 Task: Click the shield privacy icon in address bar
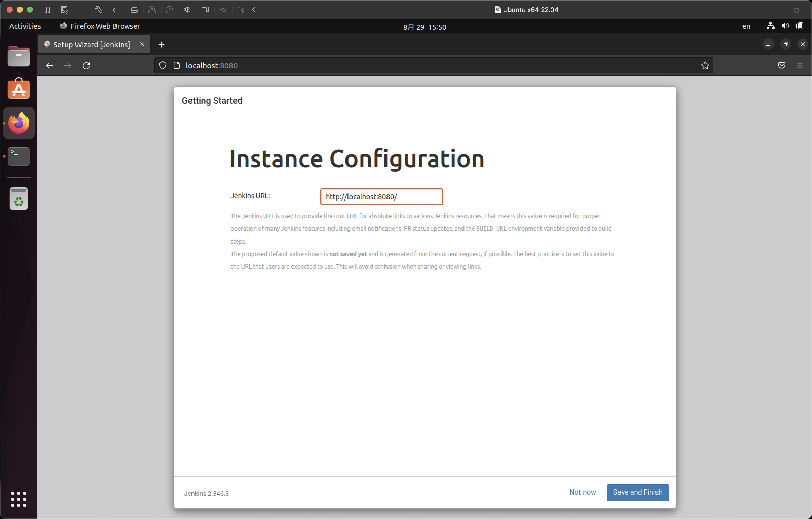tap(163, 66)
